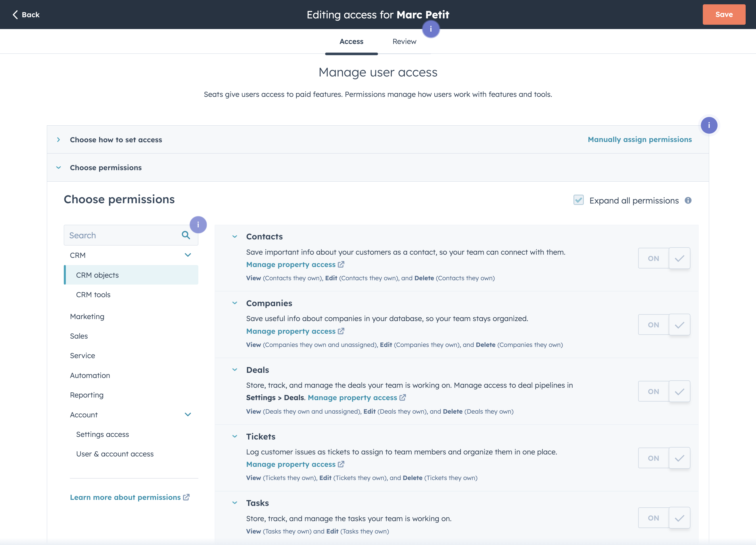Open Learn more about permissions link
Screen dimensions: 756x545
(125, 497)
